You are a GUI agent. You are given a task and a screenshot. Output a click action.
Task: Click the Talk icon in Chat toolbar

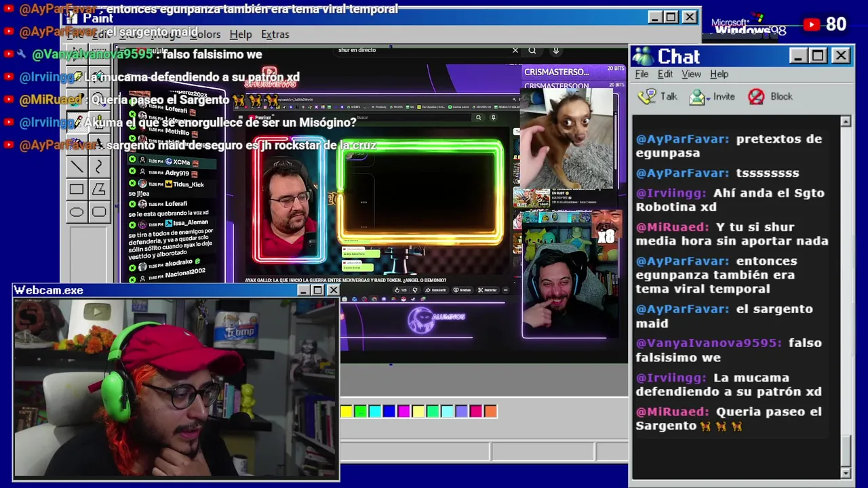[x=647, y=96]
